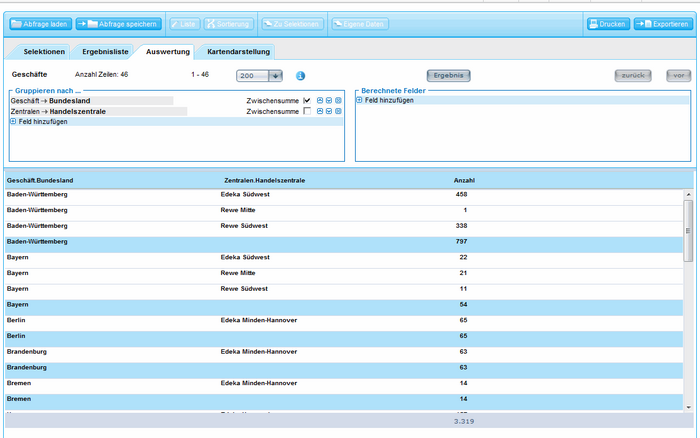Click the Anzahl column header
Viewport: 700px width, 438px height.
(464, 180)
